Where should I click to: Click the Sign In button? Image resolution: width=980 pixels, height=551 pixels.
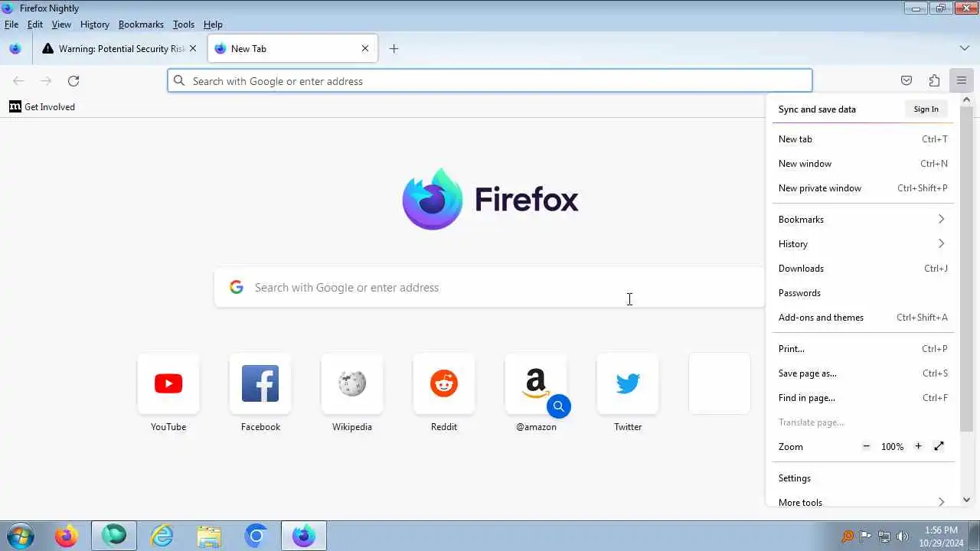(926, 109)
